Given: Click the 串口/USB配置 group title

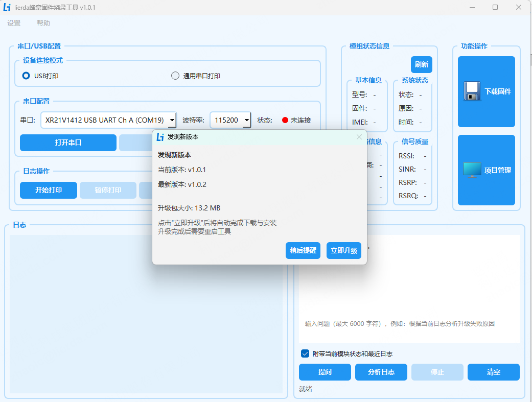Looking at the screenshot, I should (x=39, y=46).
